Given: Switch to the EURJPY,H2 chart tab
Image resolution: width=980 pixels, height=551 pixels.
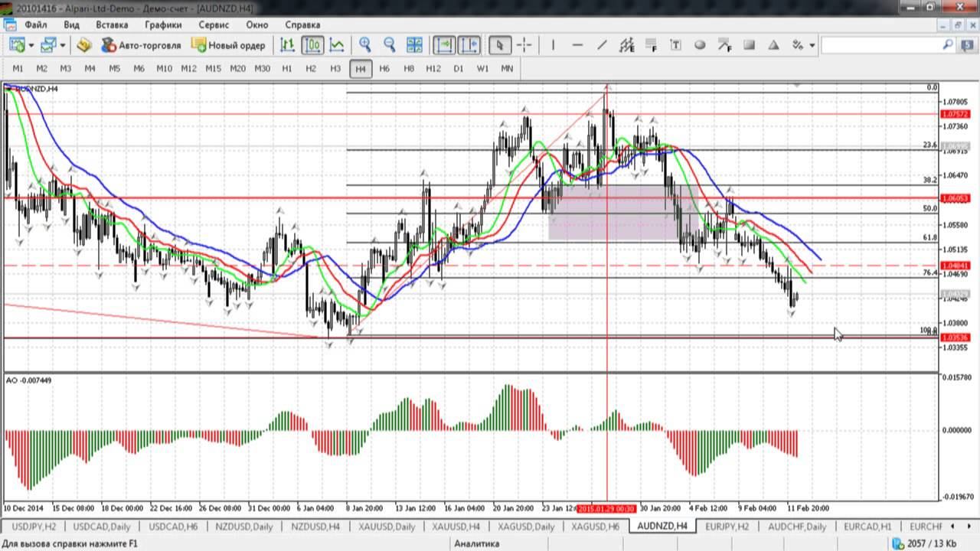Looking at the screenshot, I should point(727,527).
